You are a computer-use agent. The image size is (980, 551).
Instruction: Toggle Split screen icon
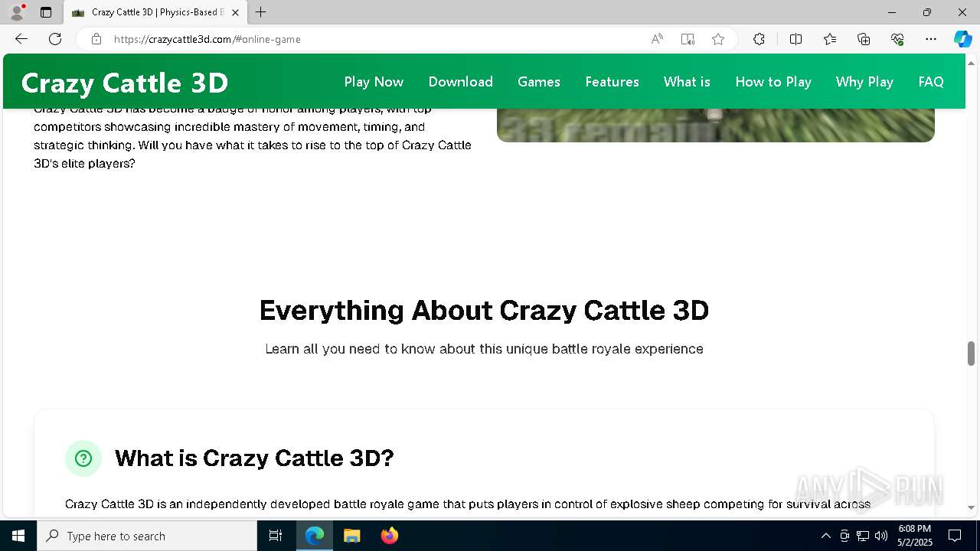[795, 39]
